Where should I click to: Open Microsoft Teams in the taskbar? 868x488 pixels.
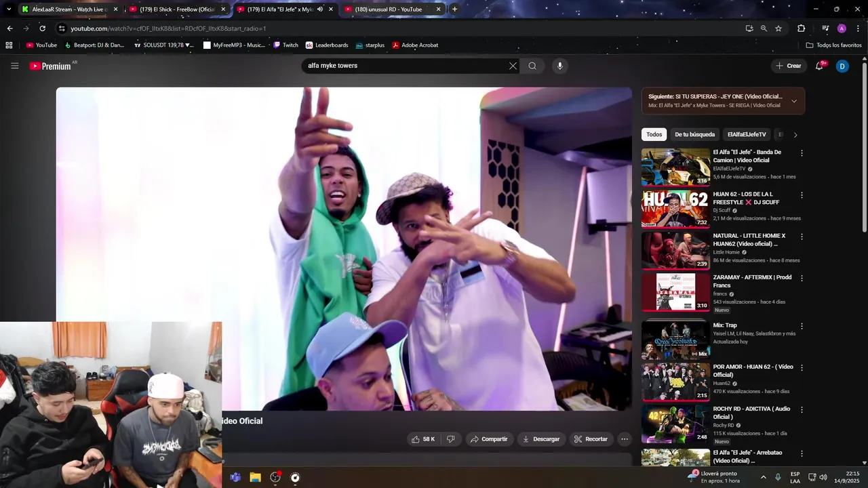pos(235,477)
